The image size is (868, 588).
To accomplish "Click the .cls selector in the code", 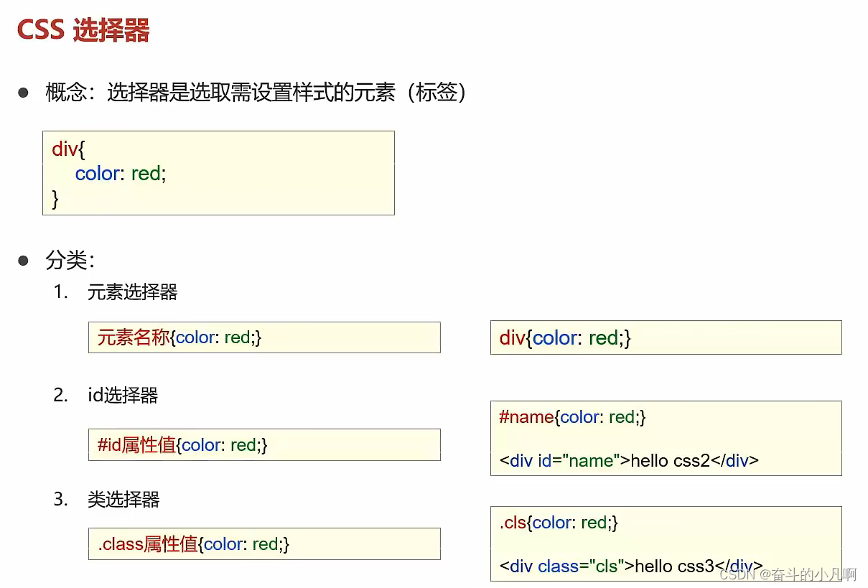I will tap(511, 523).
